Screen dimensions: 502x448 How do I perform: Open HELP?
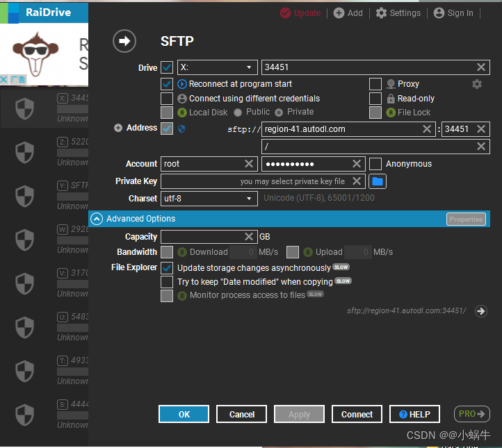[x=414, y=414]
